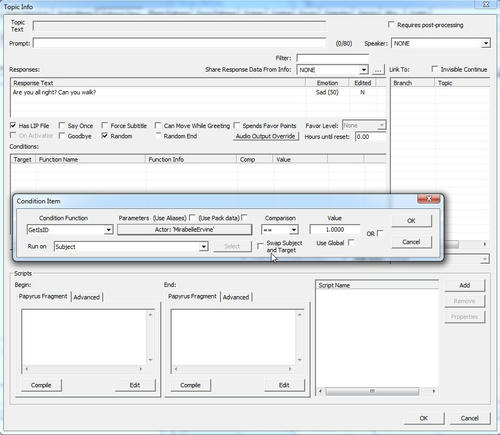Screen dimensions: 500x435
Task: Switch to Advanced tab under Begin script
Action: [x=87, y=297]
